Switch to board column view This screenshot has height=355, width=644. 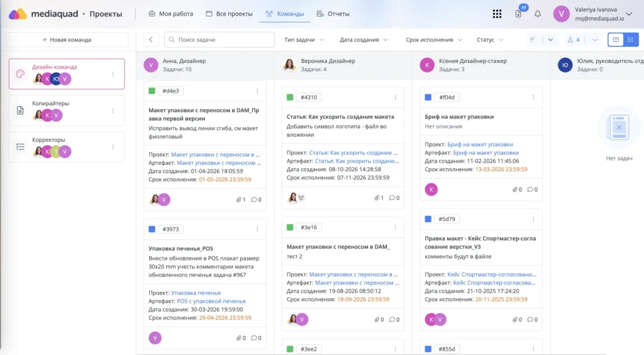pos(616,40)
